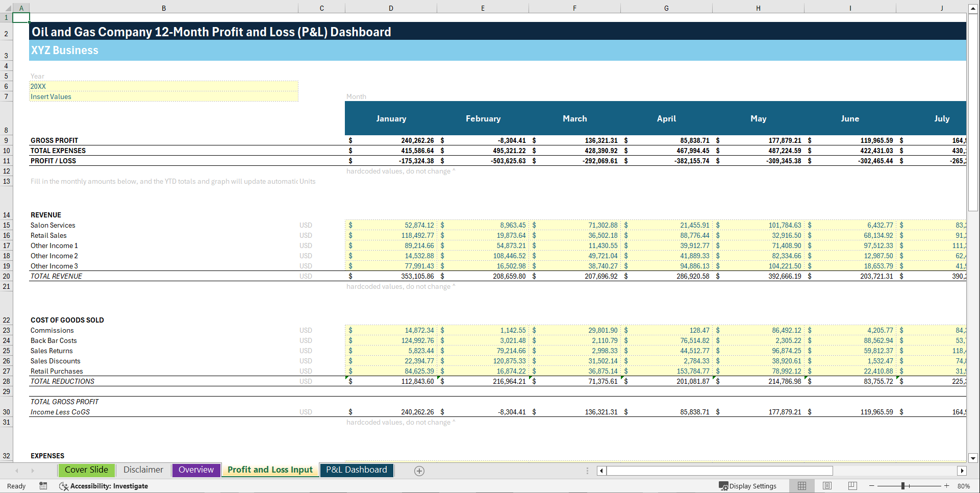Switch to Page Layout view icon

pyautogui.click(x=827, y=486)
